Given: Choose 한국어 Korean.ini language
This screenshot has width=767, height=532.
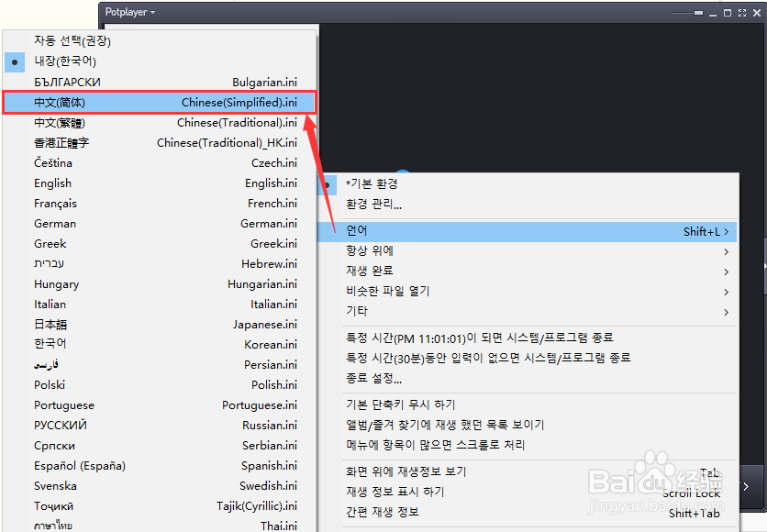Looking at the screenshot, I should 160,344.
